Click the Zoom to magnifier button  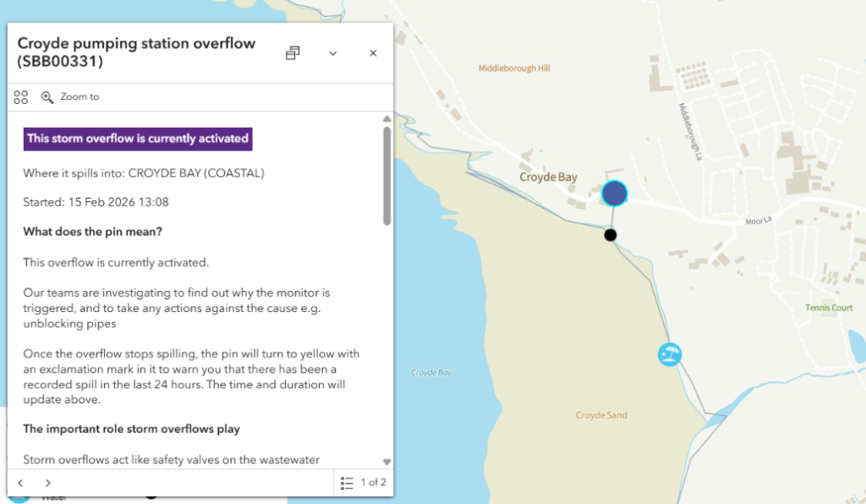(70, 97)
